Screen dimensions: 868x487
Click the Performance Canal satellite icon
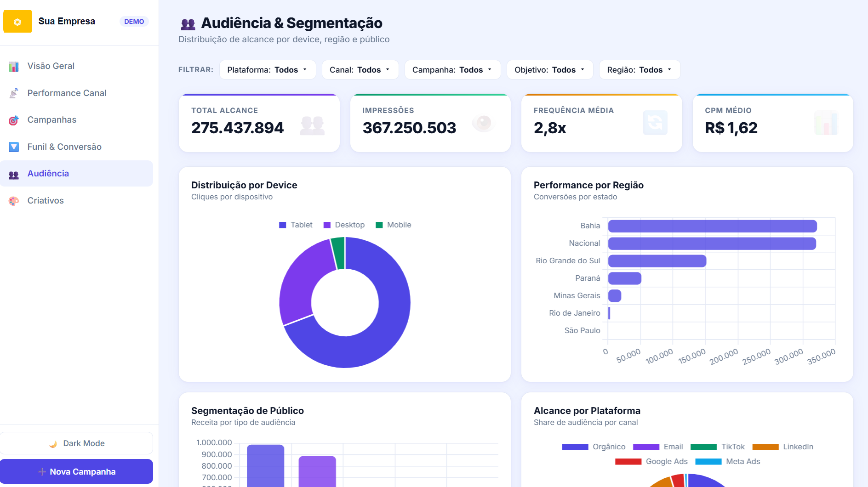[x=14, y=93]
